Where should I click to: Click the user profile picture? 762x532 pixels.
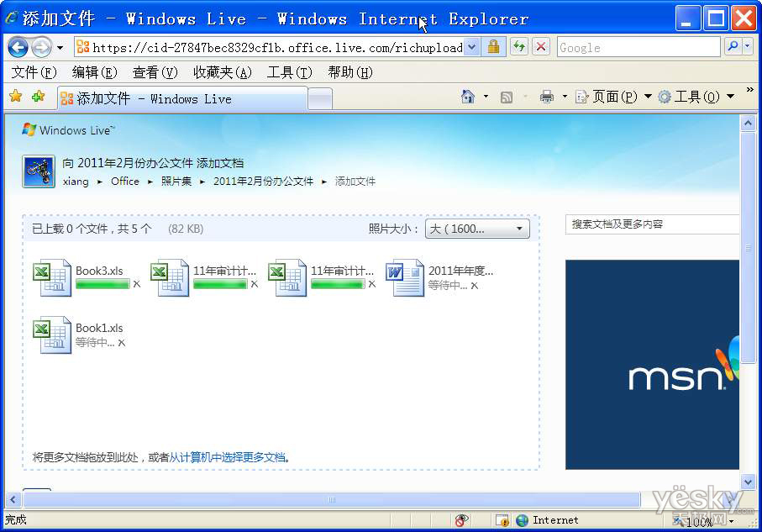pyautogui.click(x=39, y=171)
